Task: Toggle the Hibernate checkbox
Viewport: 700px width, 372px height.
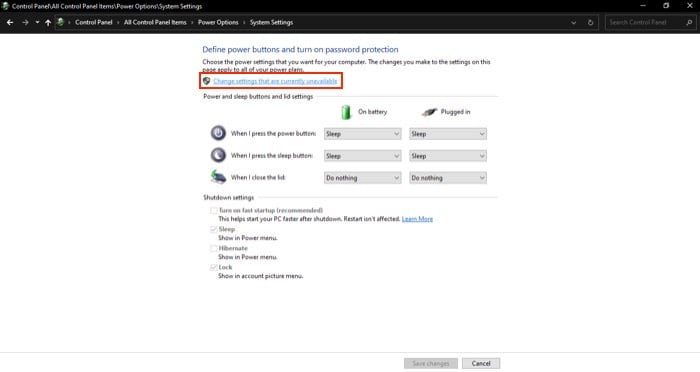Action: (x=214, y=248)
